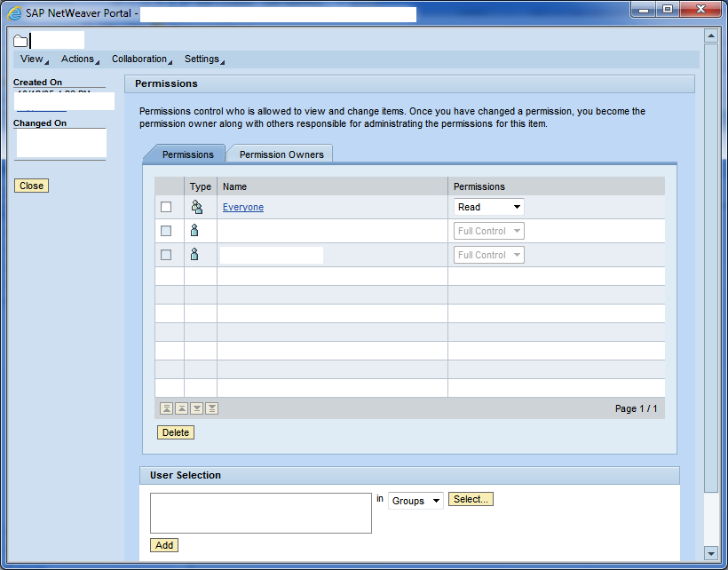
Task: Click the Created On label
Action: [x=37, y=83]
